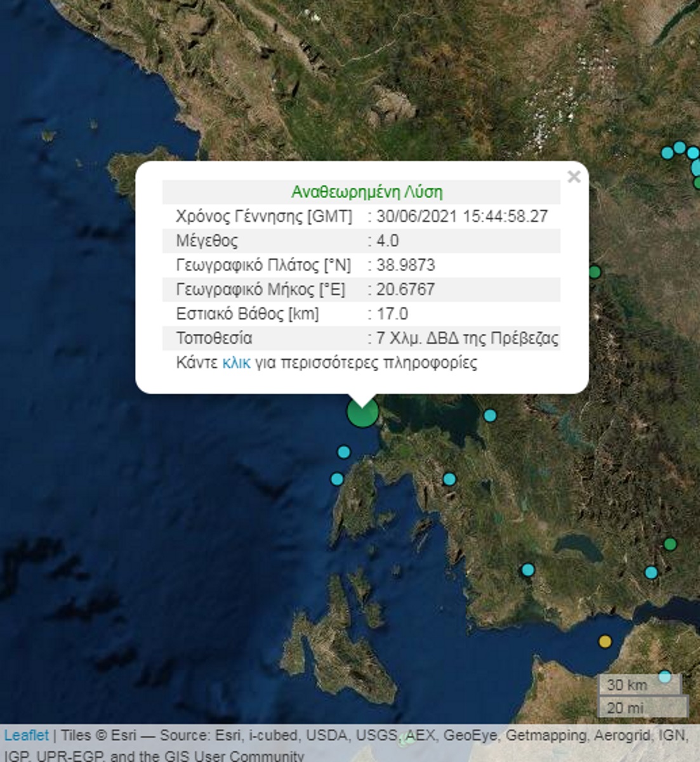Click the 'Γεωγραφικό Πλάτος [°N]' label
Viewport: 700px width, 762px height.
click(x=263, y=265)
